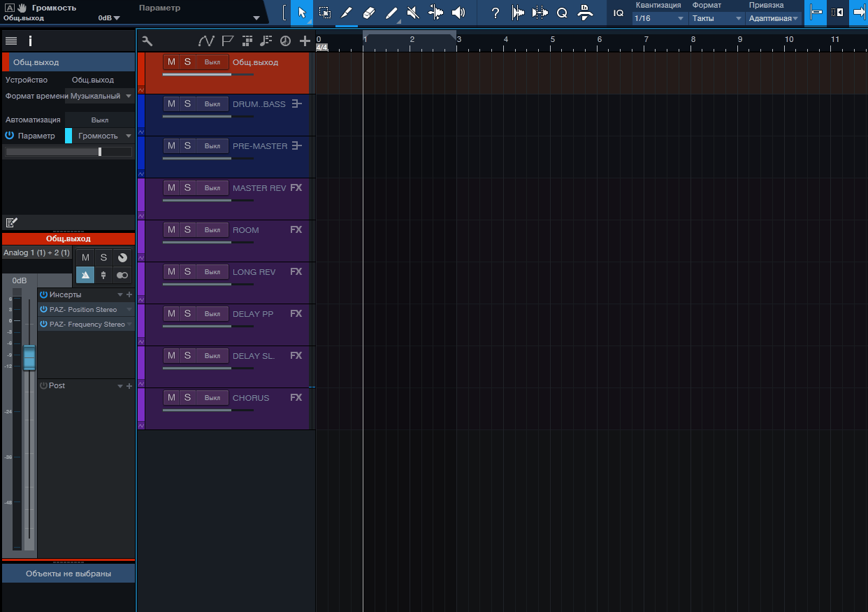
Task: Open the question mark help icon
Action: (496, 13)
